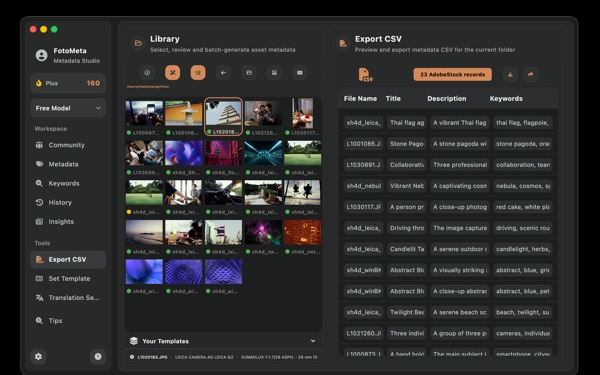The height and width of the screenshot is (375, 600).
Task: Click the 'A vibrant Thai flag' description cell
Action: coord(460,123)
